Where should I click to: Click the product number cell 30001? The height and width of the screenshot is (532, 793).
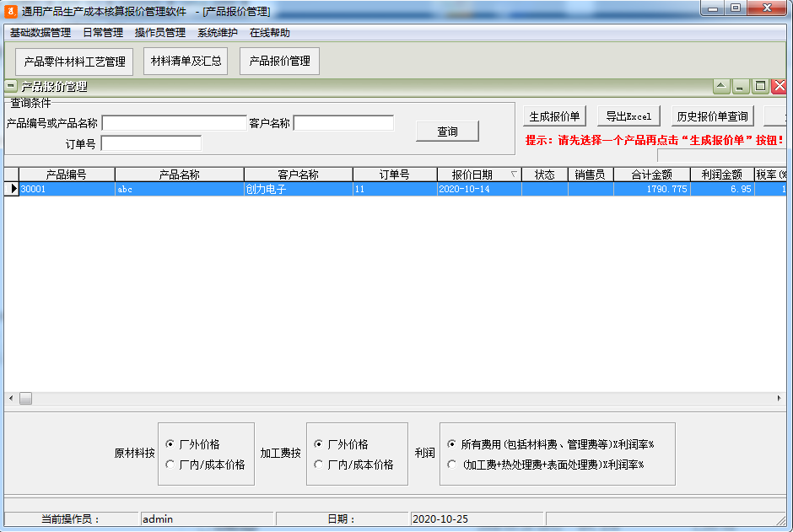[67, 189]
